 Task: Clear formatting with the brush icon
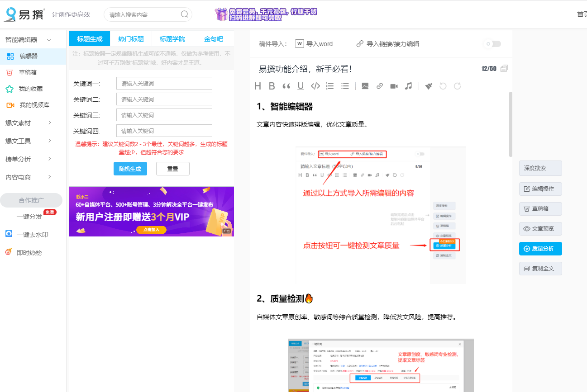(429, 86)
